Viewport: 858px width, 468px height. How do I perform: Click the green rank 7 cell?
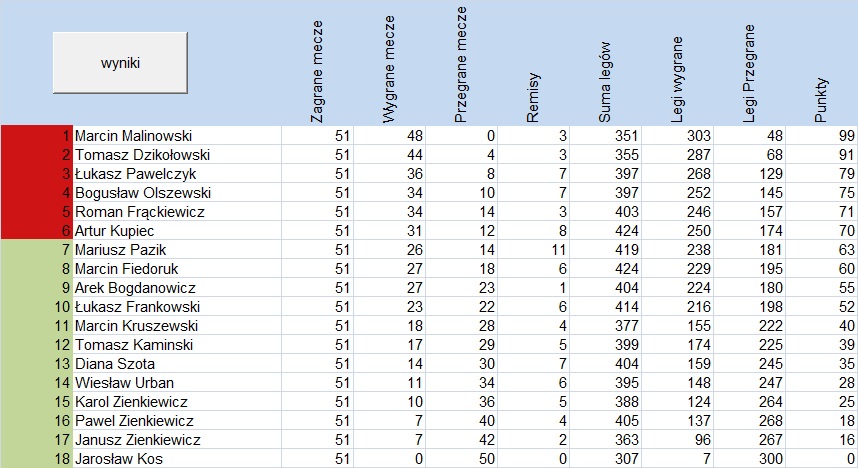click(x=37, y=250)
